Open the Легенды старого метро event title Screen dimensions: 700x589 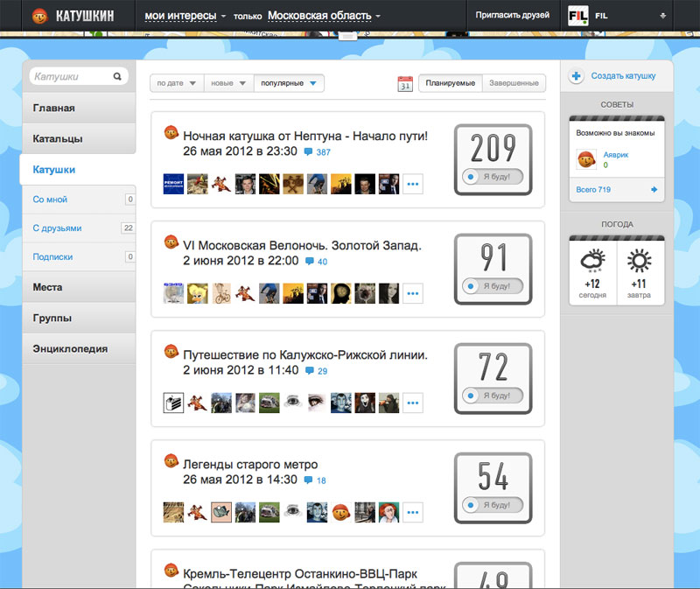(x=250, y=464)
